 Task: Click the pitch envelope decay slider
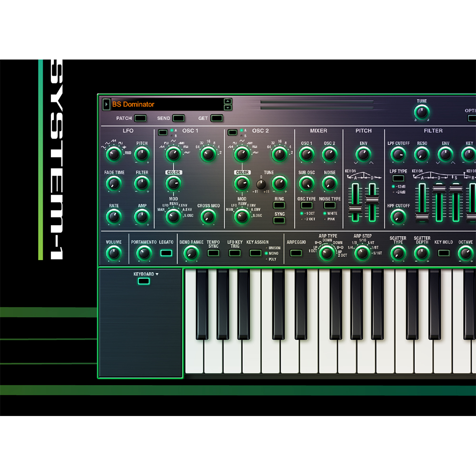click(x=372, y=199)
